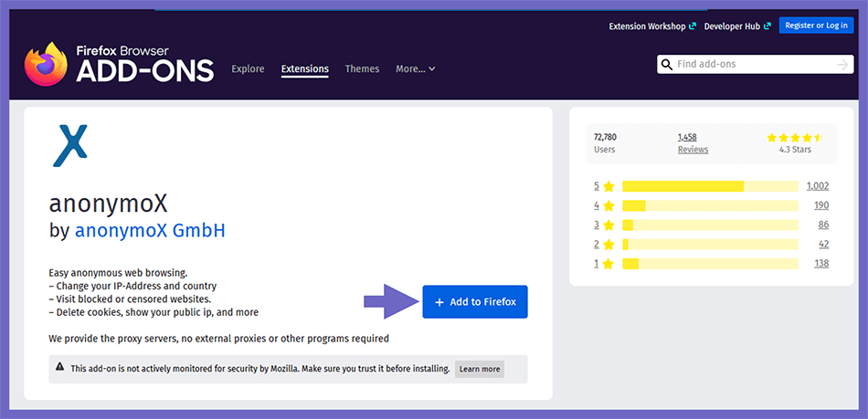Click the warning triangle icon
The image size is (868, 419).
[59, 367]
